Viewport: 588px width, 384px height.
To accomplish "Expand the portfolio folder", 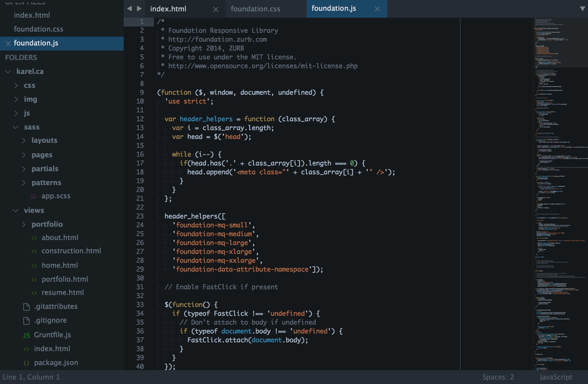I will 23,224.
